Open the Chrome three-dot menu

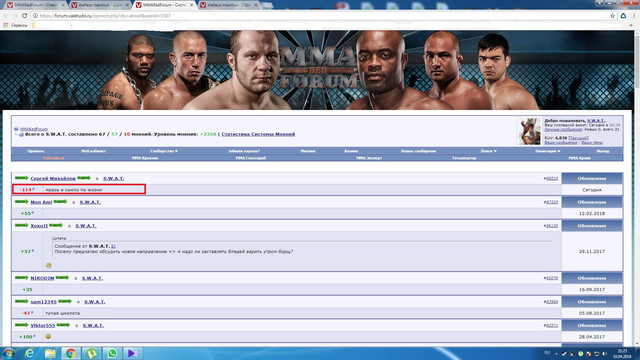[x=634, y=16]
